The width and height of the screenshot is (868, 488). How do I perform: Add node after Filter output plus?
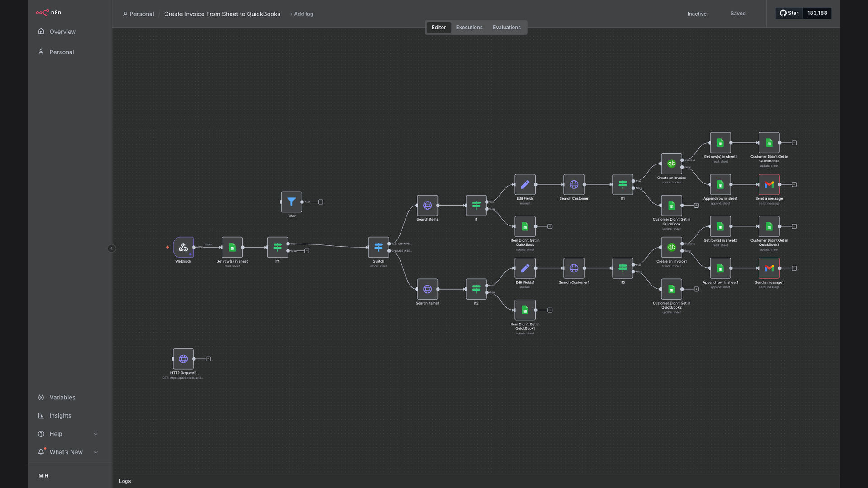click(321, 202)
